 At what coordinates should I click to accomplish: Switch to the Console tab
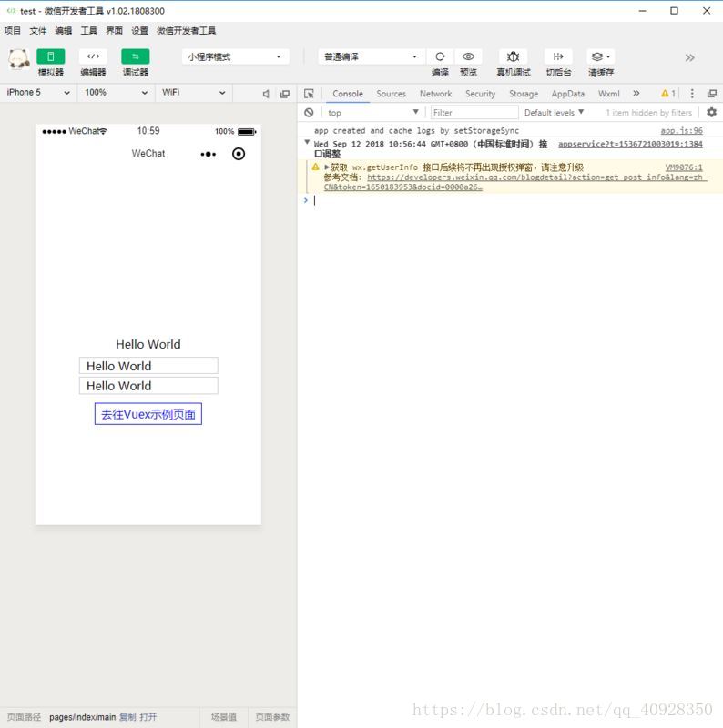point(348,94)
